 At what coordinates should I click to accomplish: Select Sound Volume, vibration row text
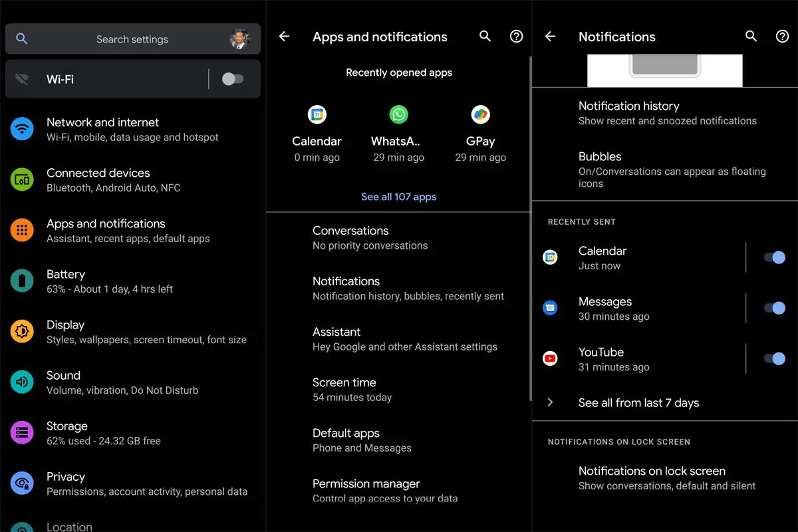(x=122, y=382)
